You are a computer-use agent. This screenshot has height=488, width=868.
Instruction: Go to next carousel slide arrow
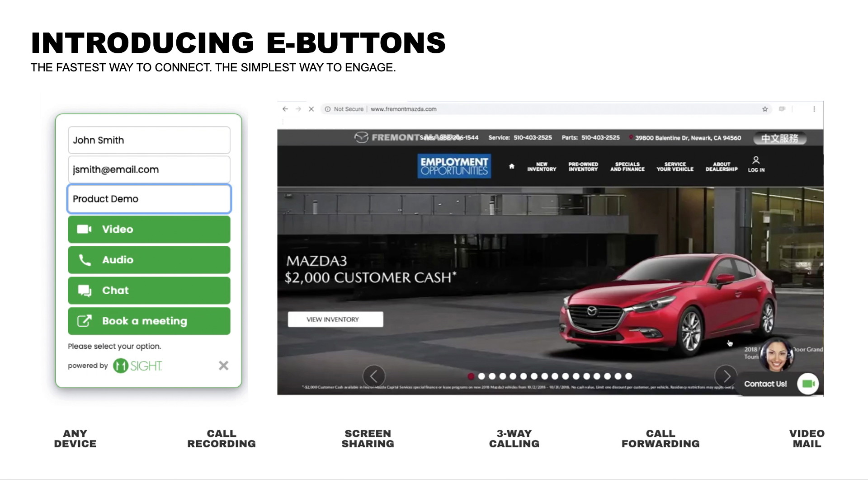tap(726, 376)
